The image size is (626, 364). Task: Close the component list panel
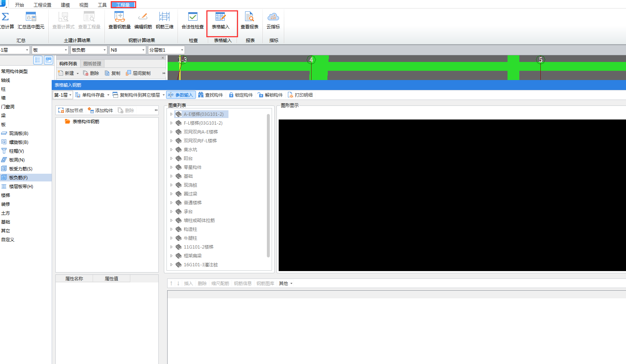click(x=163, y=58)
